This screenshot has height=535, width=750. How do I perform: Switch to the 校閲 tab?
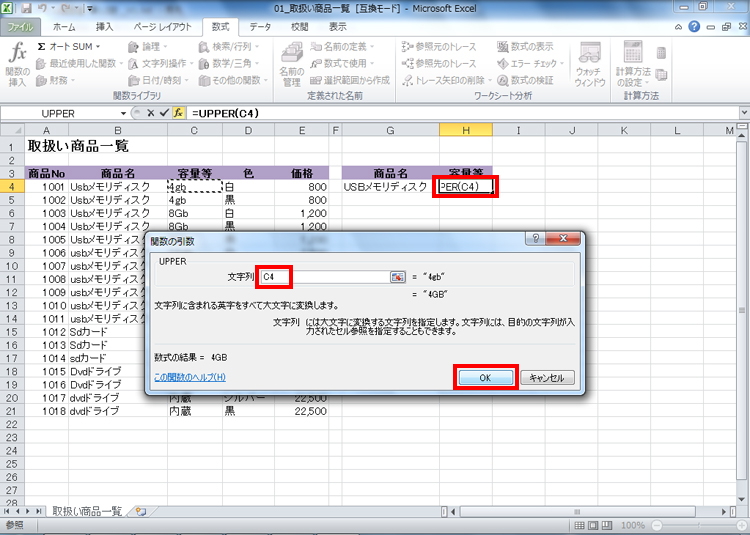[299, 27]
